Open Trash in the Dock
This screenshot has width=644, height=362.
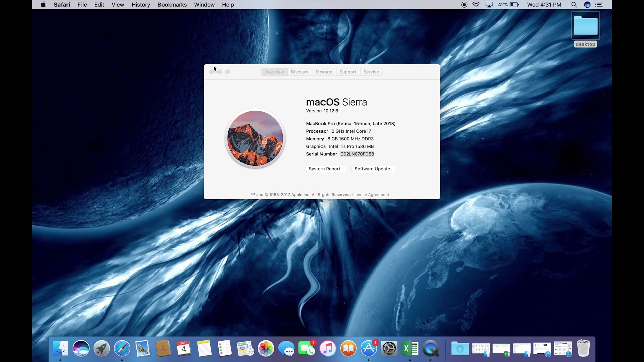pyautogui.click(x=583, y=348)
